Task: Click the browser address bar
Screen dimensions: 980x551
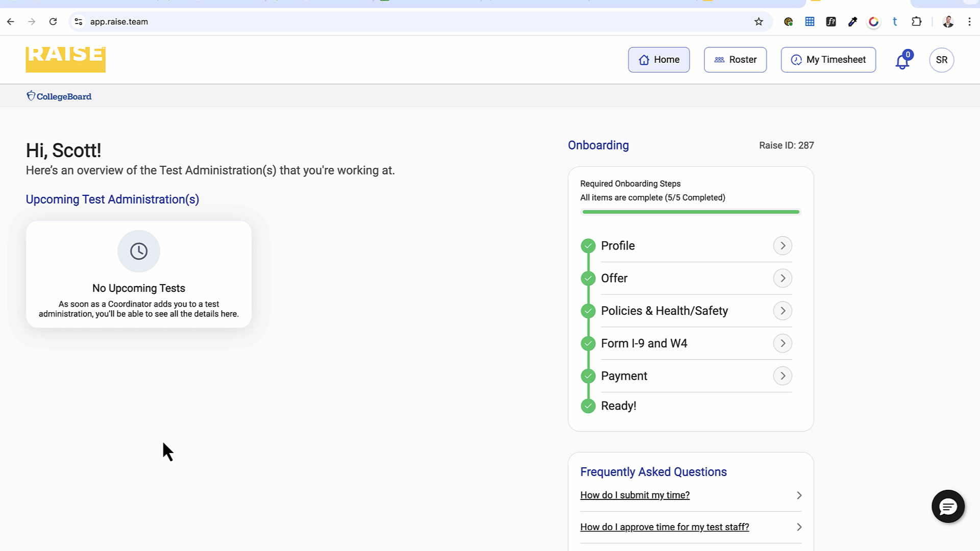Action: [x=408, y=21]
